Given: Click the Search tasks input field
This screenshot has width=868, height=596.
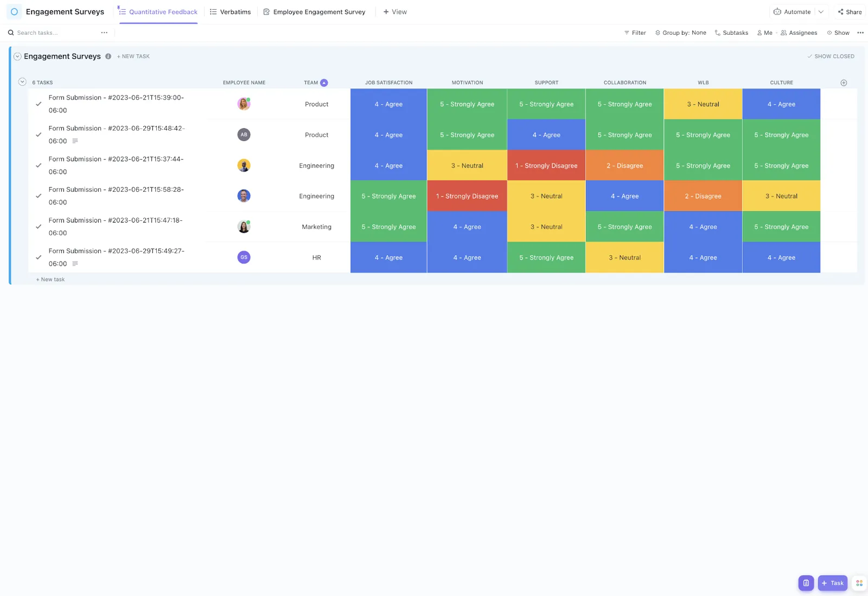Looking at the screenshot, I should tap(52, 33).
